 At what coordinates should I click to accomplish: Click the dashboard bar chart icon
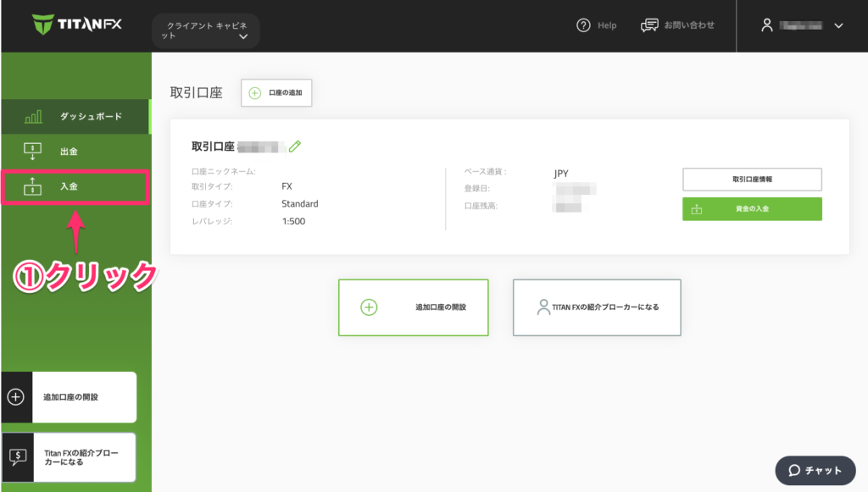tap(33, 117)
